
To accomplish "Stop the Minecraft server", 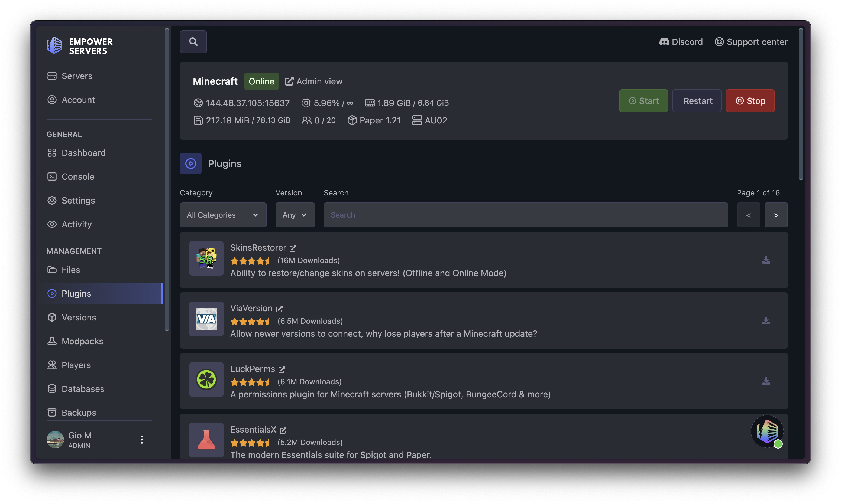I will coord(750,100).
